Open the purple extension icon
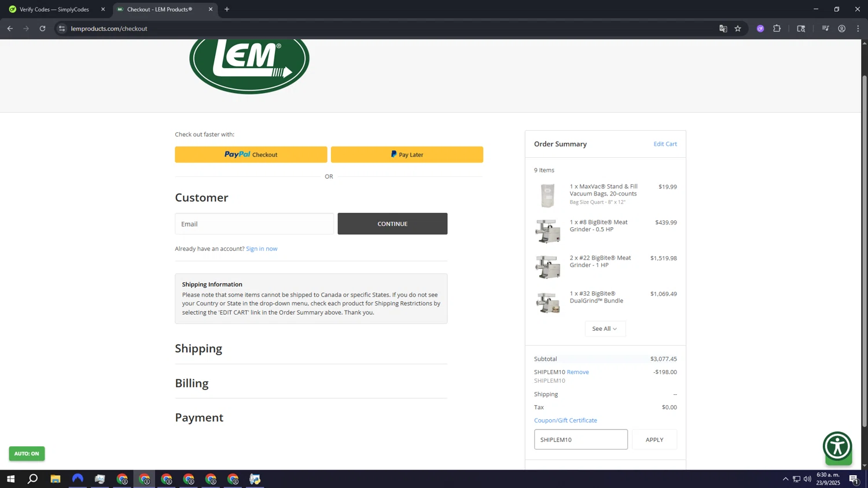 (760, 28)
